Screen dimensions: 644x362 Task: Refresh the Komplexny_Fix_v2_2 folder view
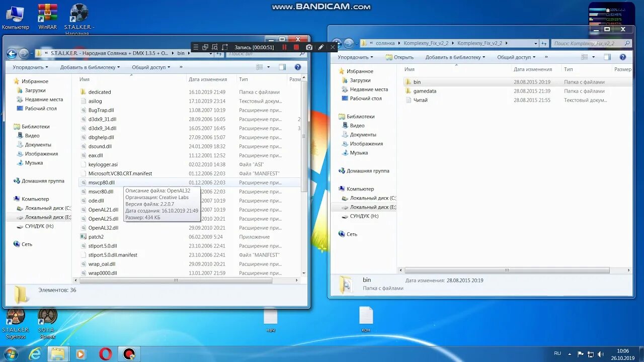544,43
